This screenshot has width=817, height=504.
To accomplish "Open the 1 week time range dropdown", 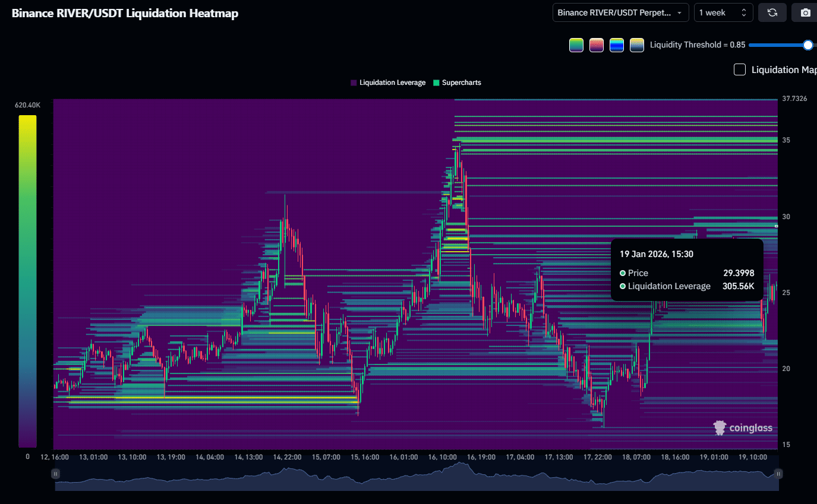I will (x=723, y=12).
